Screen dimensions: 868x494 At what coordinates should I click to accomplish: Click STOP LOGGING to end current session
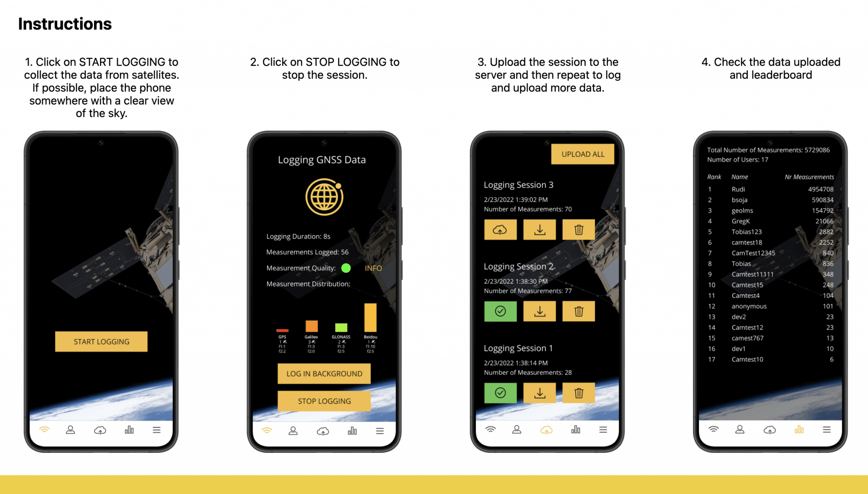coord(324,400)
